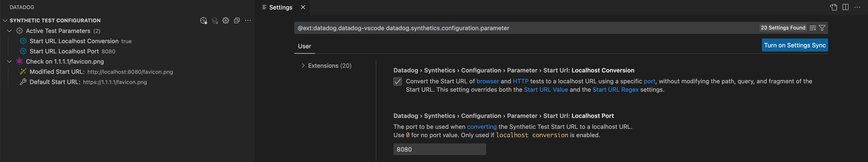
Task: Split the editor to the right
Action: [846, 7]
